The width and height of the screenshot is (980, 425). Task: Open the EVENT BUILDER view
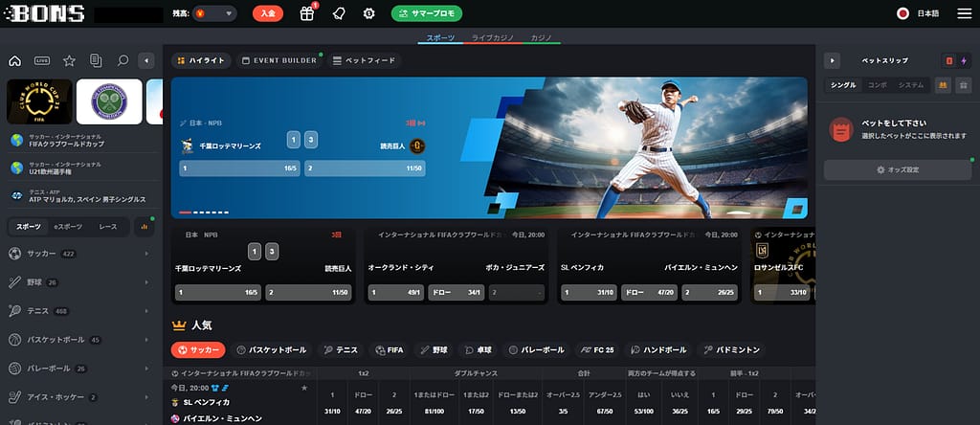point(278,60)
